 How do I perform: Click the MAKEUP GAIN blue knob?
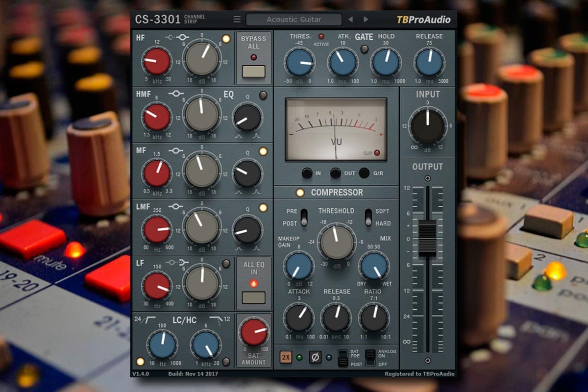(299, 266)
